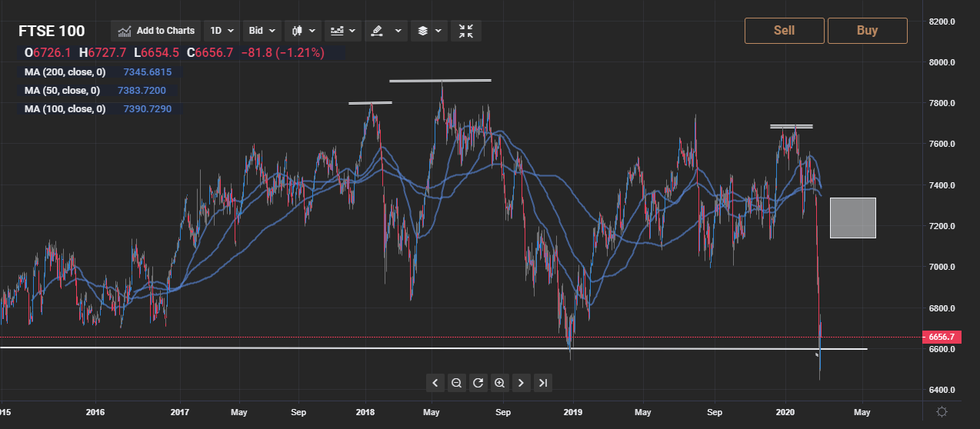980x429 pixels.
Task: Jump to latest bar
Action: (542, 383)
